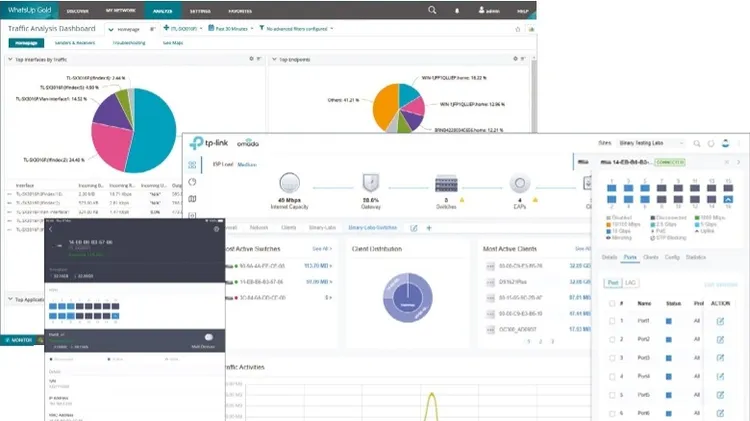
Task: Add a new Omada dashboard tab with plus icon
Action: (429, 228)
